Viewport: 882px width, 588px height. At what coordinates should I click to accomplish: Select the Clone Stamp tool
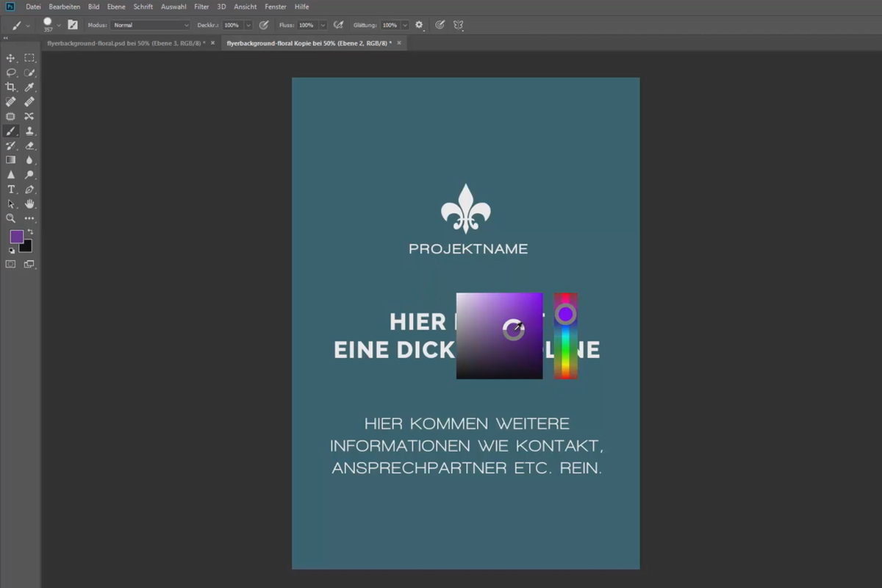[x=29, y=131]
